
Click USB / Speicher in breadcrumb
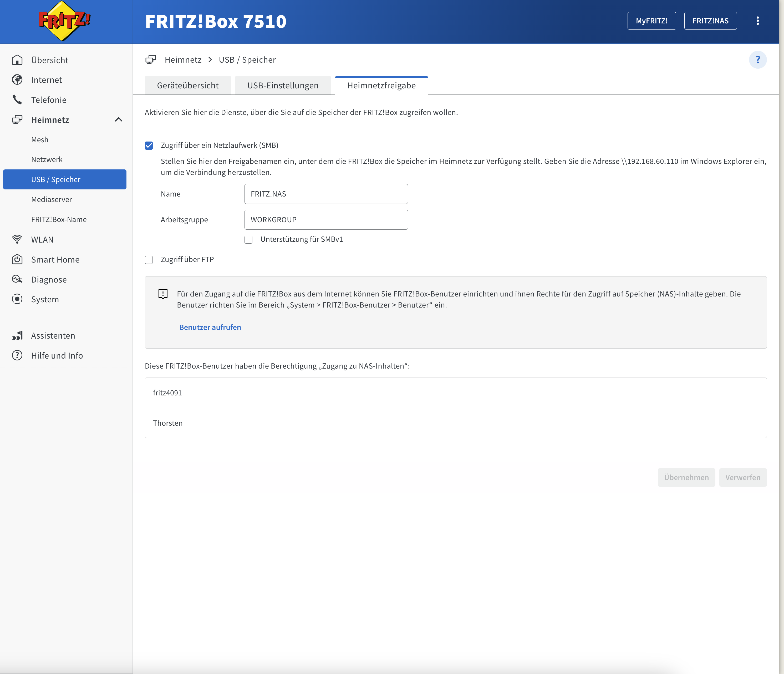(x=247, y=60)
